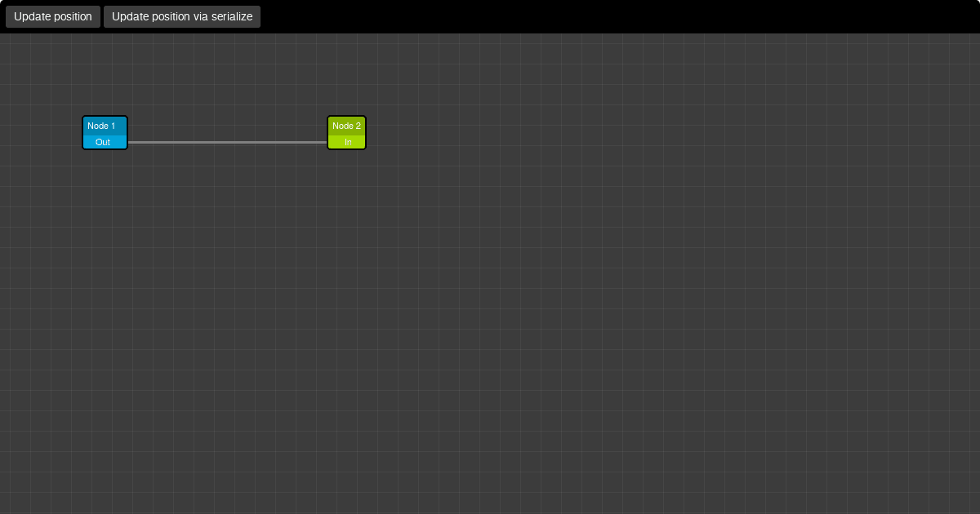Click the dark toolbar strip at the top
The height and width of the screenshot is (514, 980).
(x=572, y=16)
